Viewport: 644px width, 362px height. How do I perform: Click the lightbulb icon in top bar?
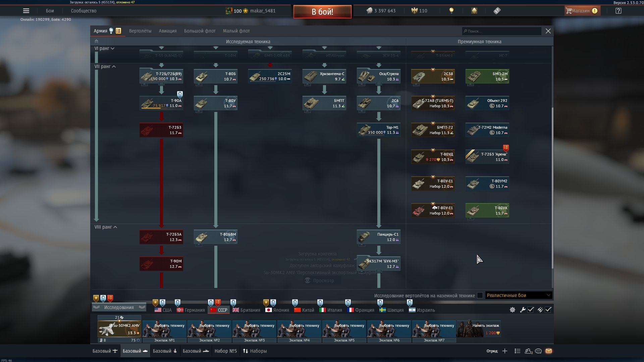pos(451,11)
